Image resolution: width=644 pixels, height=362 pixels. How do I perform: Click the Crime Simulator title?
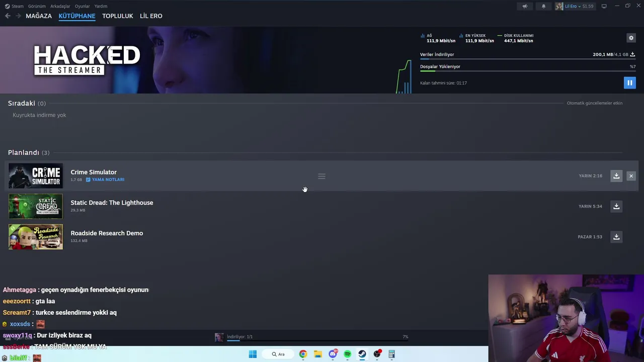pos(94,172)
